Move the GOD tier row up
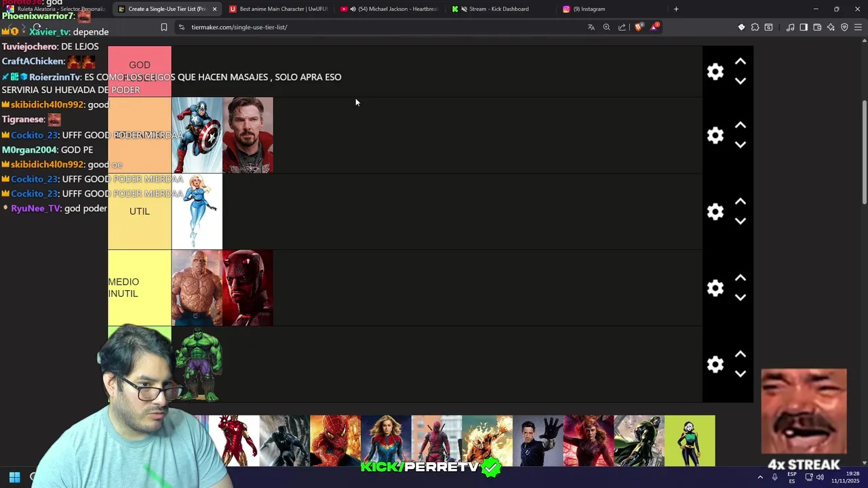Screen dimensions: 868x488 [741, 62]
